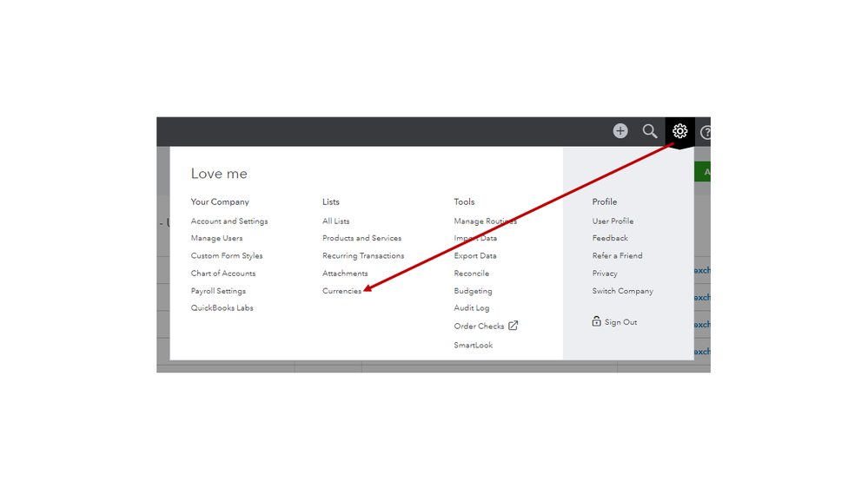Viewport: 868px width, 488px height.
Task: View the Audit Log
Action: 472,308
